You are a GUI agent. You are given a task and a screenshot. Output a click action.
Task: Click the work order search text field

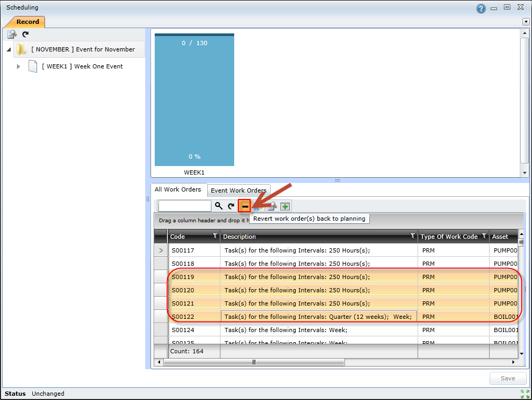[184, 206]
